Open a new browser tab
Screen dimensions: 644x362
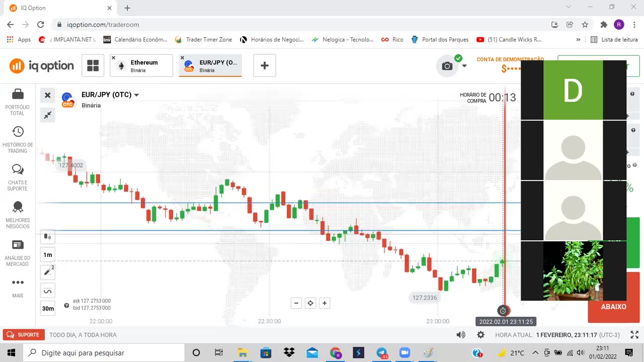[127, 8]
